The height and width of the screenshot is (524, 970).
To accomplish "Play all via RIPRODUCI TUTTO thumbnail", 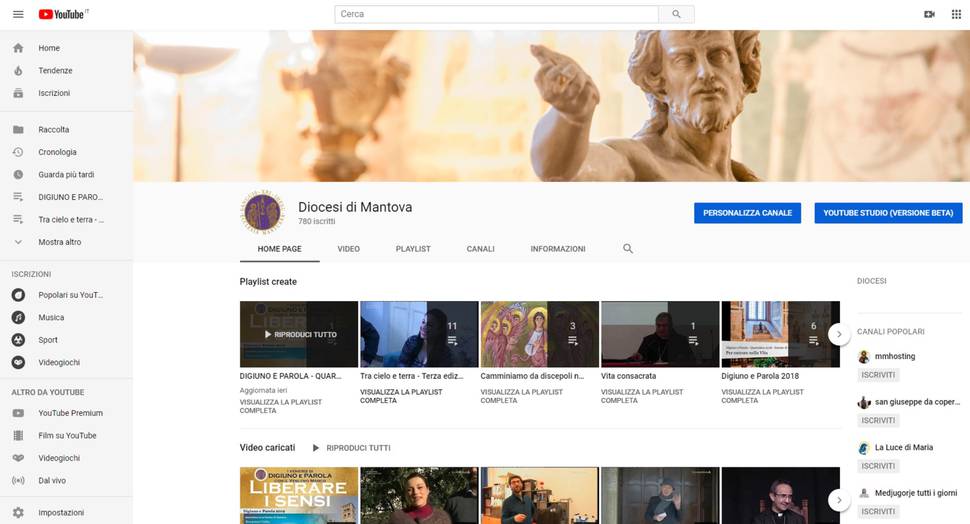I will click(299, 334).
